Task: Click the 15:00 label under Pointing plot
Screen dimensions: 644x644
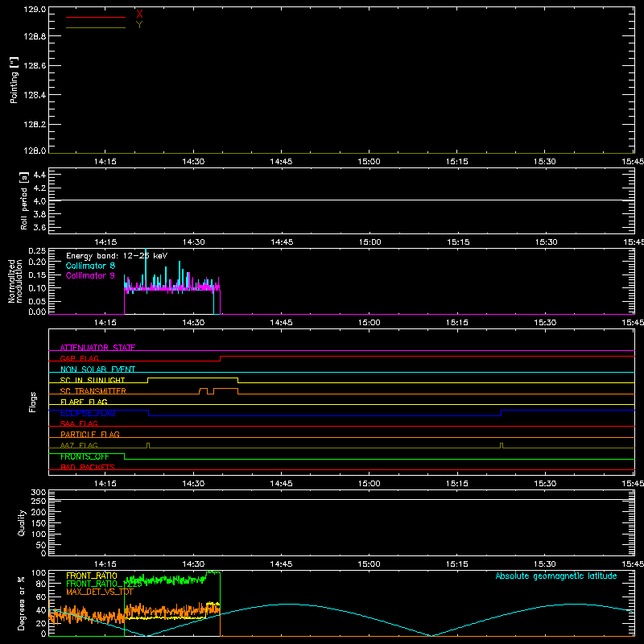Action: 369,162
